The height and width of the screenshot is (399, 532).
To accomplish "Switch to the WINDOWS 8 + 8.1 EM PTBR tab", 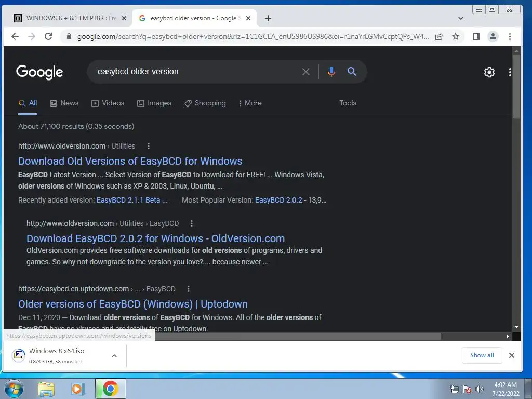I will click(70, 18).
